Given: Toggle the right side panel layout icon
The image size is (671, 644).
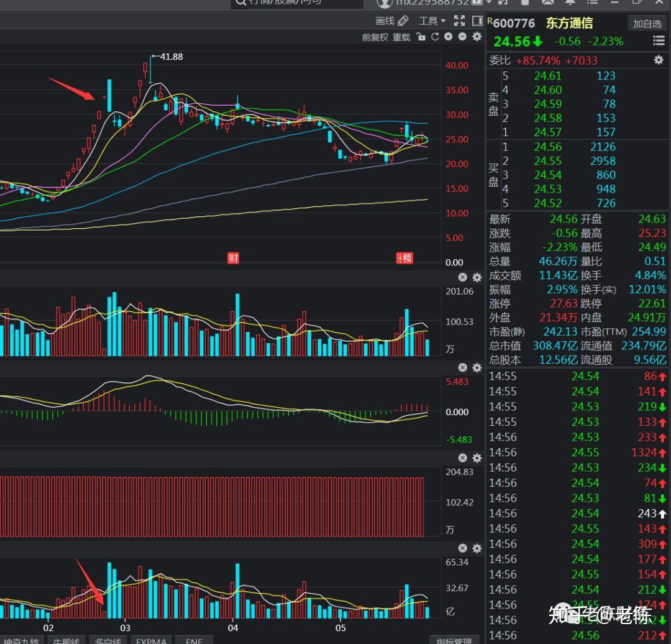Looking at the screenshot, I should (477, 21).
